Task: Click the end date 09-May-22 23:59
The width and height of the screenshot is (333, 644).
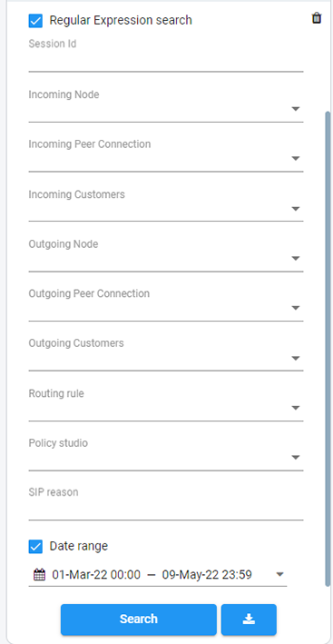Action: [207, 574]
